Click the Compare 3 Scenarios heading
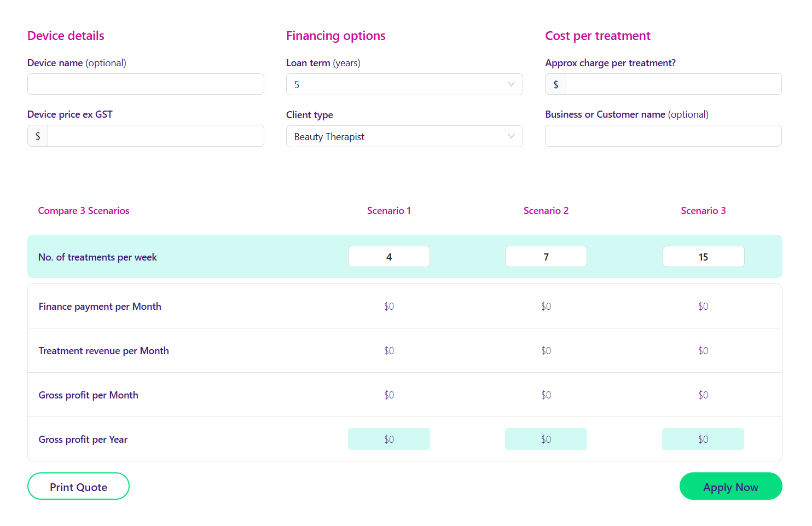The width and height of the screenshot is (812, 526). [x=83, y=210]
